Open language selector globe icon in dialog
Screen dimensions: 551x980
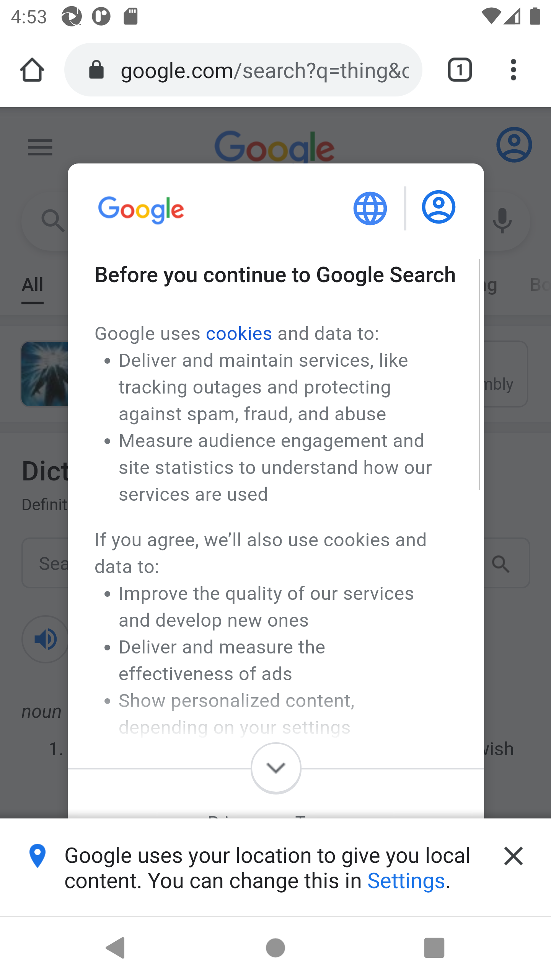pos(370,208)
